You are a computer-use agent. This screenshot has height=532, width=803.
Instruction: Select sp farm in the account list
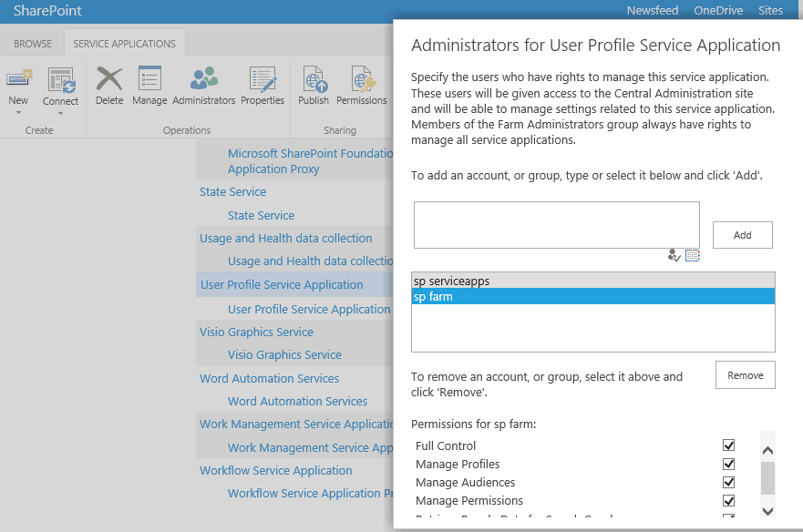pyautogui.click(x=593, y=296)
